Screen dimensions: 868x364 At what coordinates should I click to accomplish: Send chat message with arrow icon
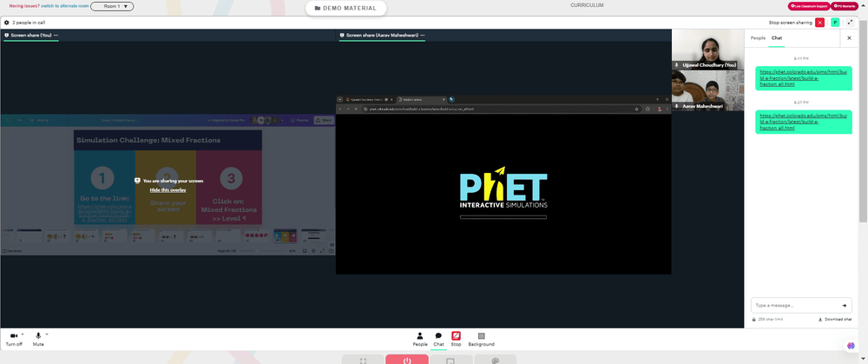(845, 305)
